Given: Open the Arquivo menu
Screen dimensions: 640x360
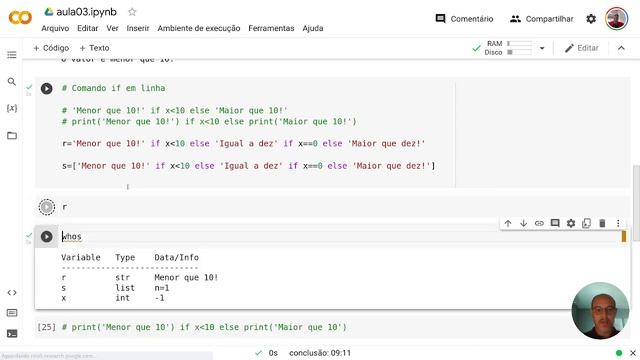Looking at the screenshot, I should pos(55,28).
